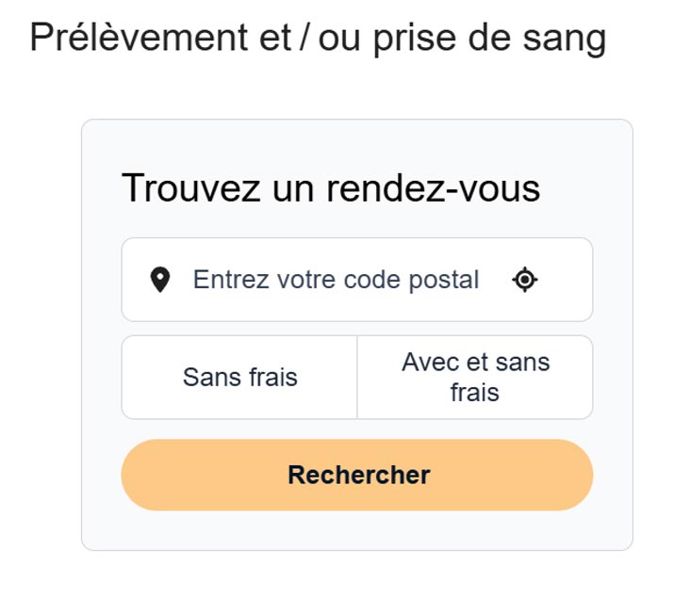
Task: Select the 'Avec et sans frais' option
Action: point(475,378)
